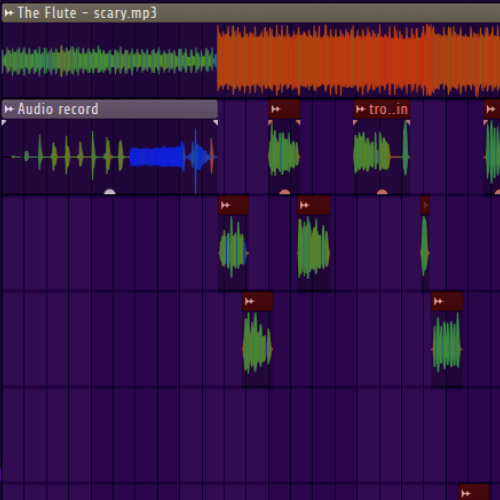Click fade-in handle at Audio record clip start
The height and width of the screenshot is (500, 500).
click(4, 123)
